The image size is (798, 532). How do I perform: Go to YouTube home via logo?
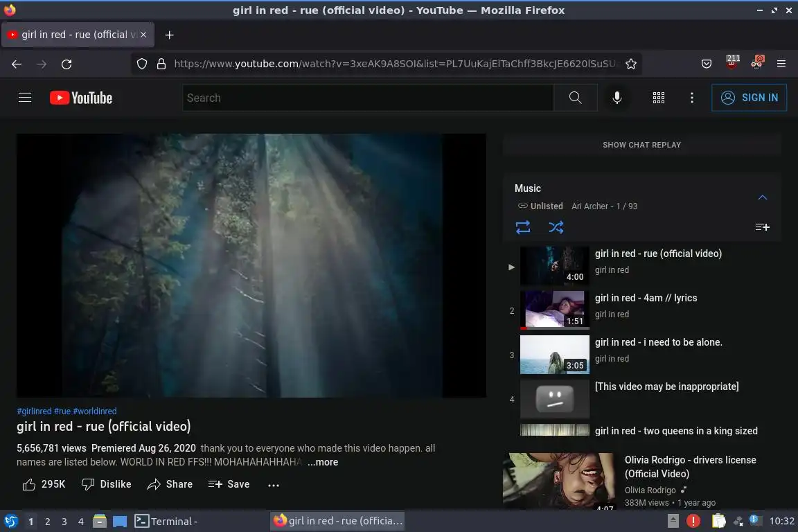tap(81, 98)
